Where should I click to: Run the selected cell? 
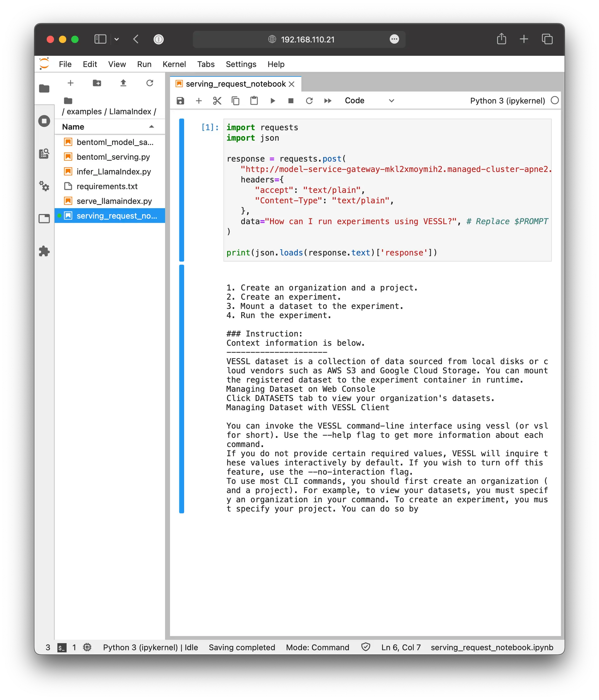click(x=273, y=101)
